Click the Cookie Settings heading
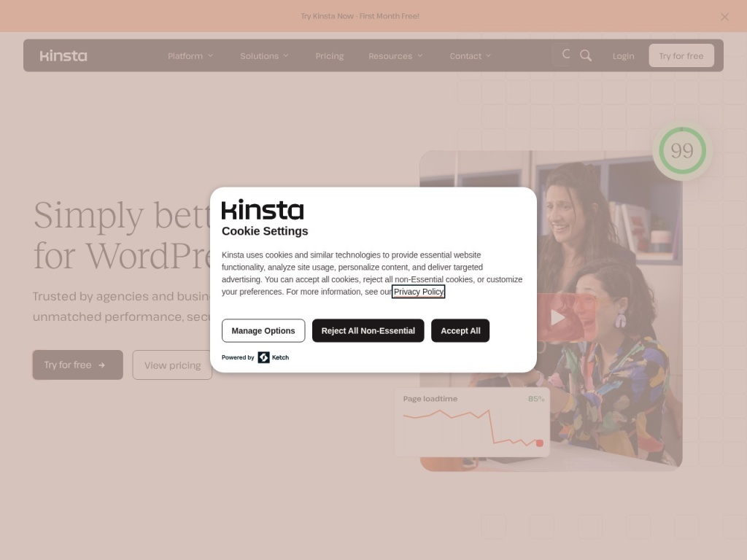Image resolution: width=747 pixels, height=560 pixels. (x=265, y=231)
